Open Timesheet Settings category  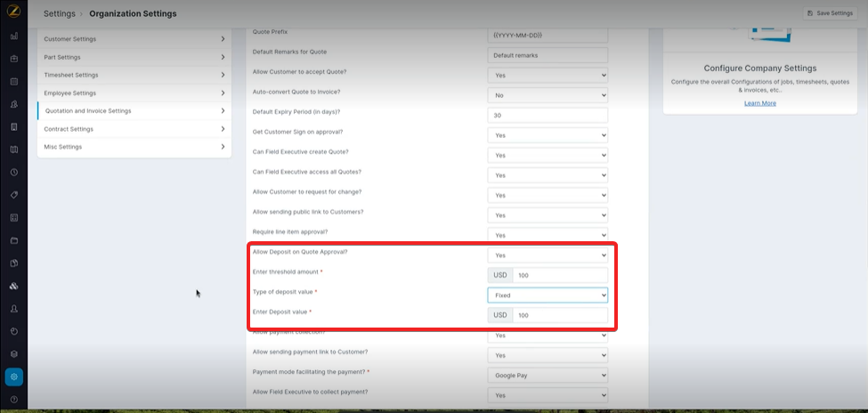click(x=134, y=75)
